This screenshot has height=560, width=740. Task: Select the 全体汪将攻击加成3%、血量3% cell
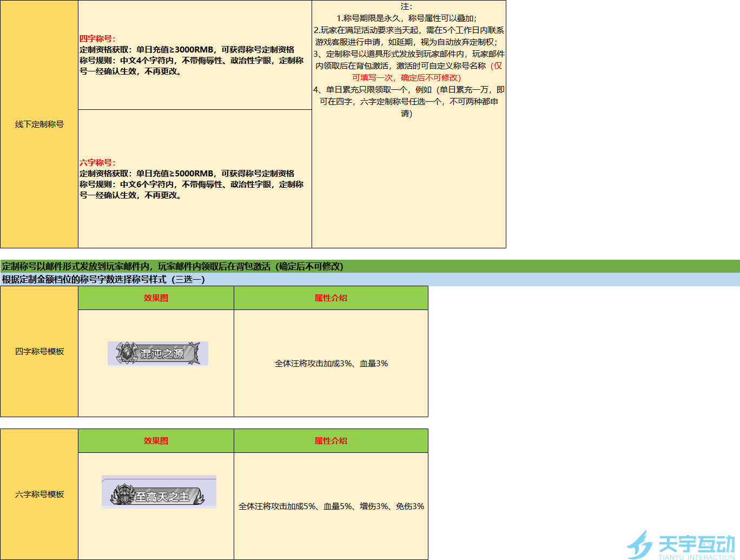click(331, 364)
